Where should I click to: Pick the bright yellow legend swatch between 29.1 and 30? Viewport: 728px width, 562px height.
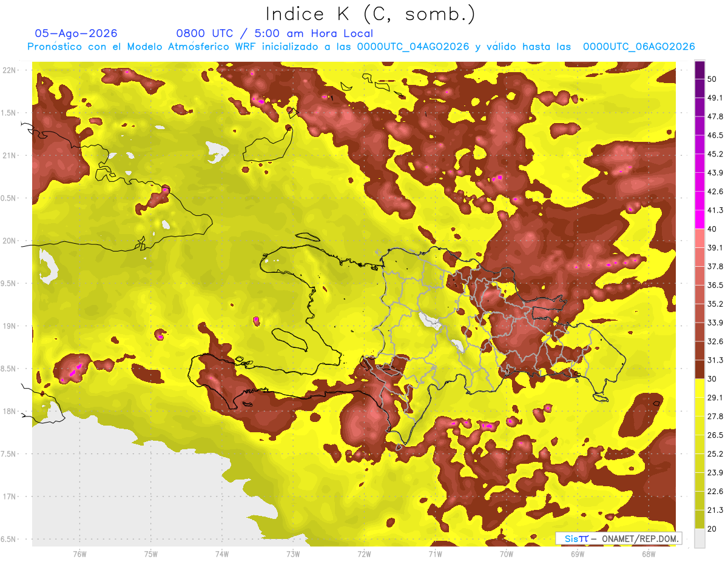pos(700,388)
